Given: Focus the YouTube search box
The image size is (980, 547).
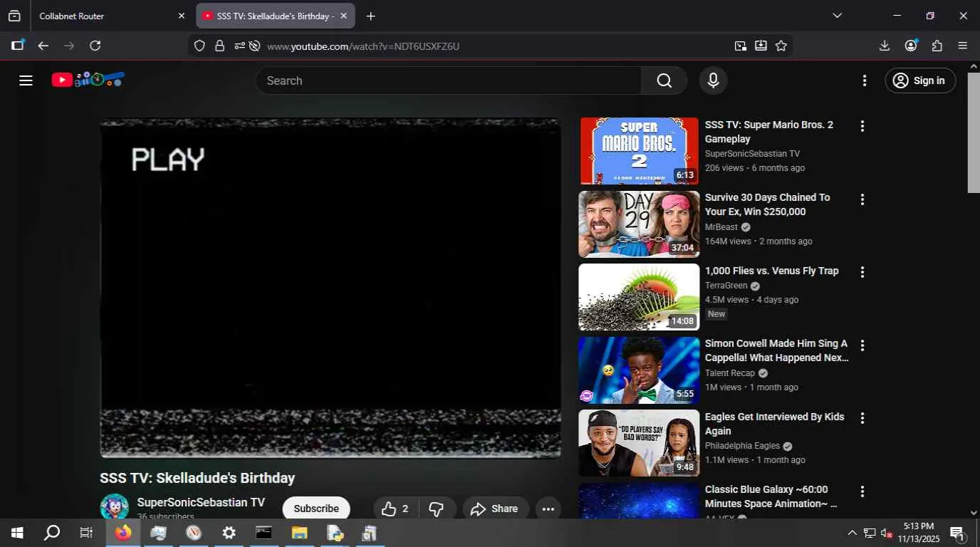Looking at the screenshot, I should pyautogui.click(x=449, y=80).
